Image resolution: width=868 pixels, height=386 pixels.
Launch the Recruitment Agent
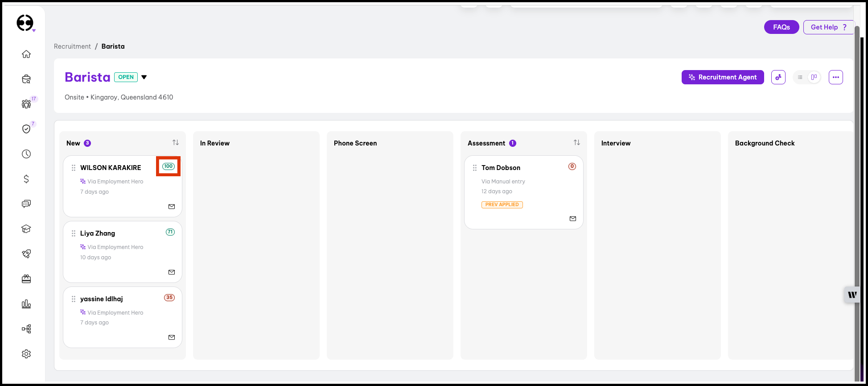[722, 77]
